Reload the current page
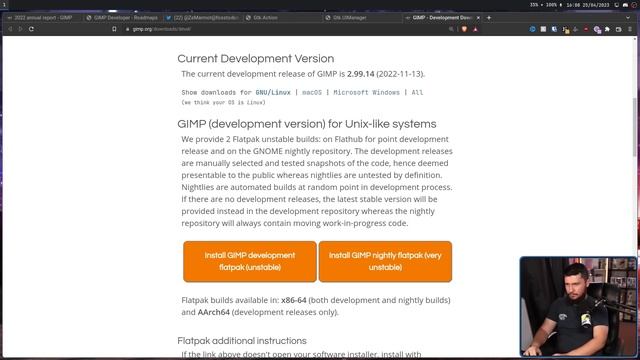 tap(31, 29)
